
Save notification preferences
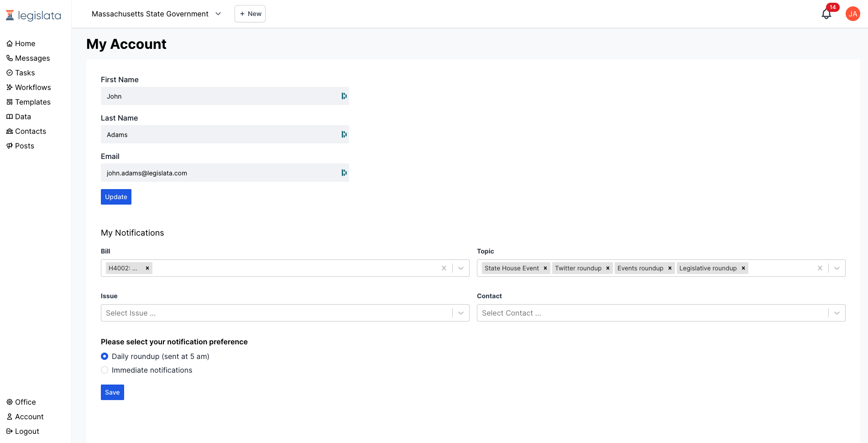112,392
